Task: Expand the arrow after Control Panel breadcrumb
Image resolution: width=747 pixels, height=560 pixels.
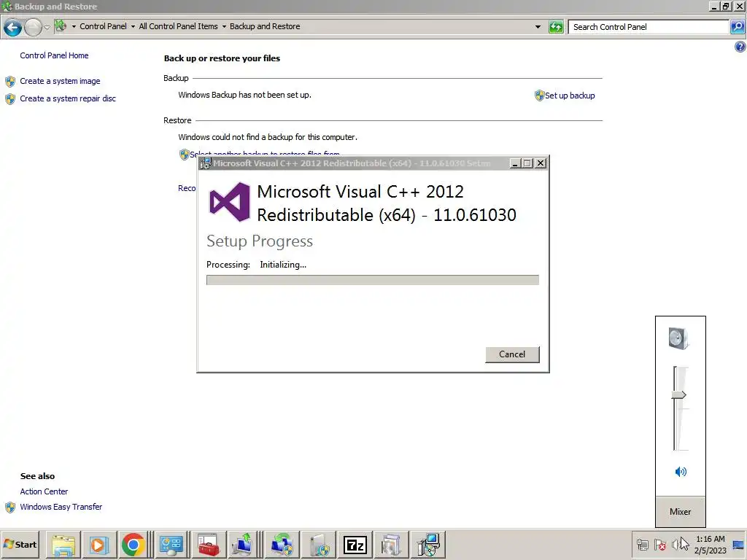Action: click(x=133, y=27)
